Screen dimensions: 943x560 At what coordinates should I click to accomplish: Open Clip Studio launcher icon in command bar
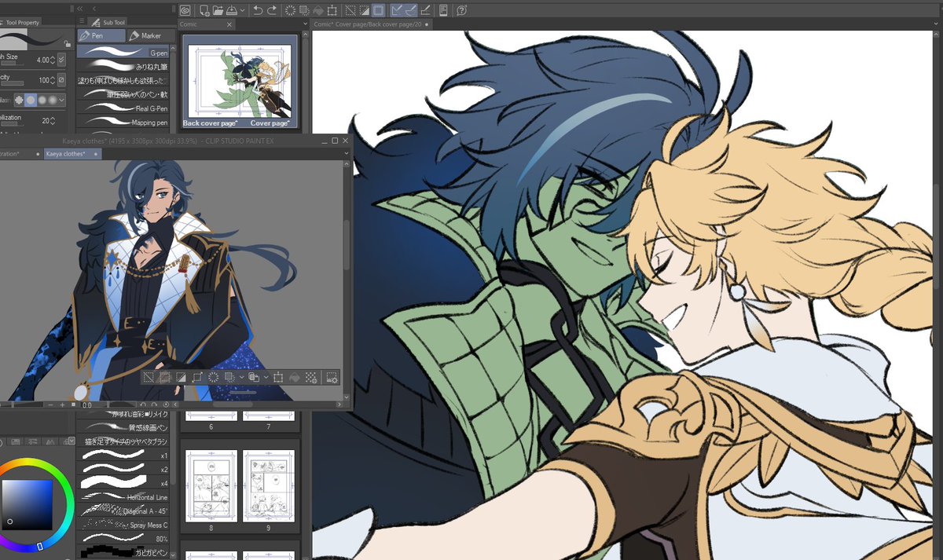tap(185, 10)
